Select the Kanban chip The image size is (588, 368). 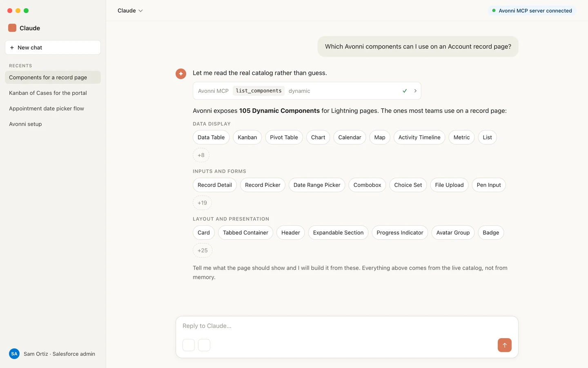click(247, 137)
